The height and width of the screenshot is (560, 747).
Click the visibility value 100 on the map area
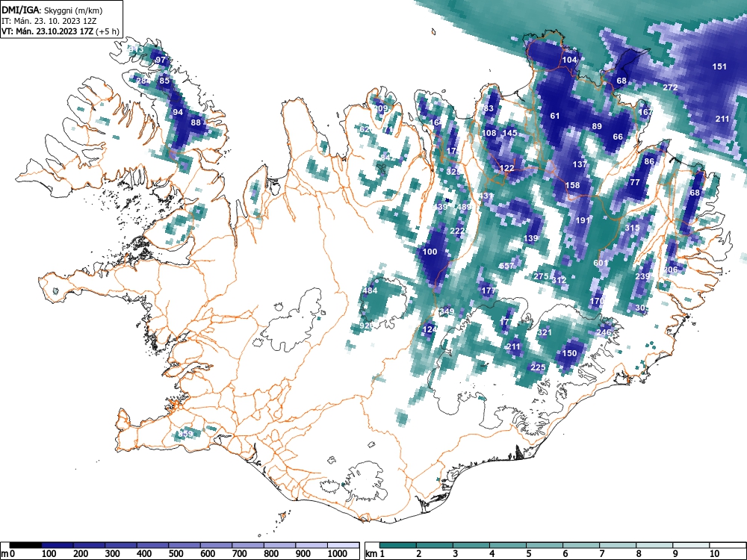click(430, 252)
